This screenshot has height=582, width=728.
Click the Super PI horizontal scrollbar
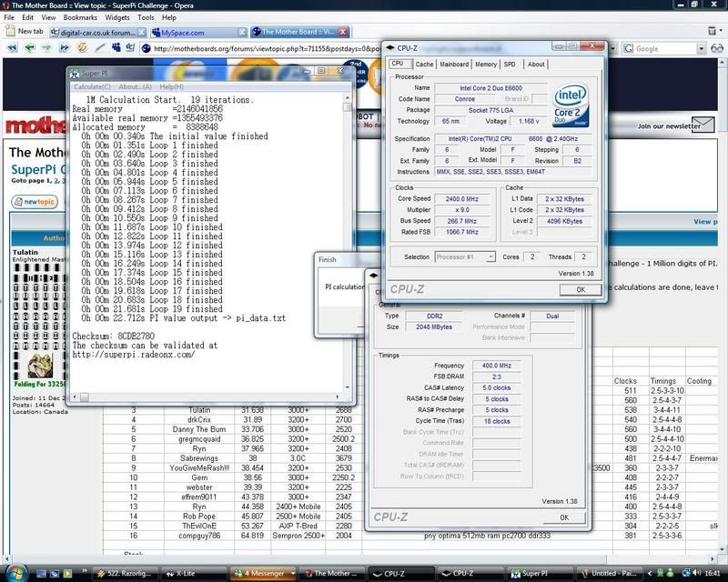(x=205, y=396)
